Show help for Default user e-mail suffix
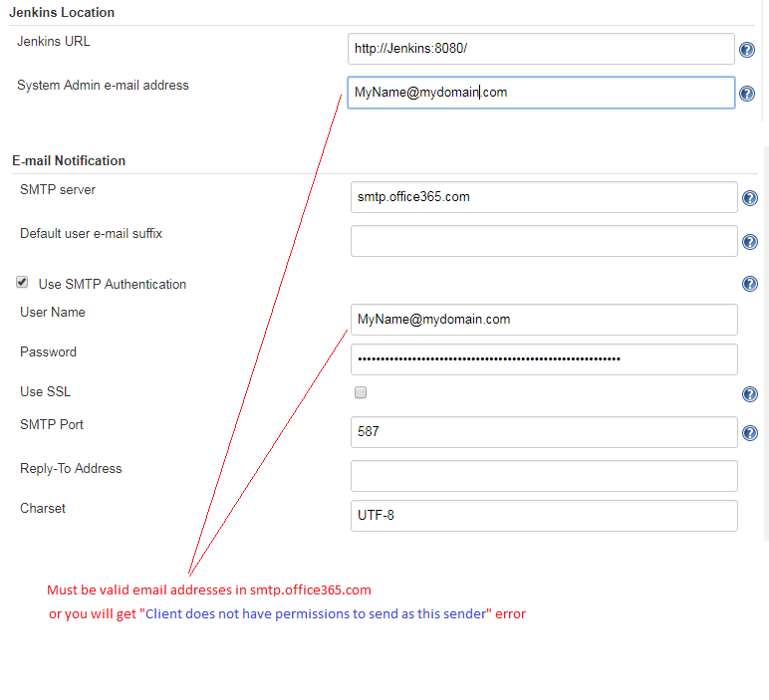This screenshot has height=700, width=769. [x=750, y=242]
